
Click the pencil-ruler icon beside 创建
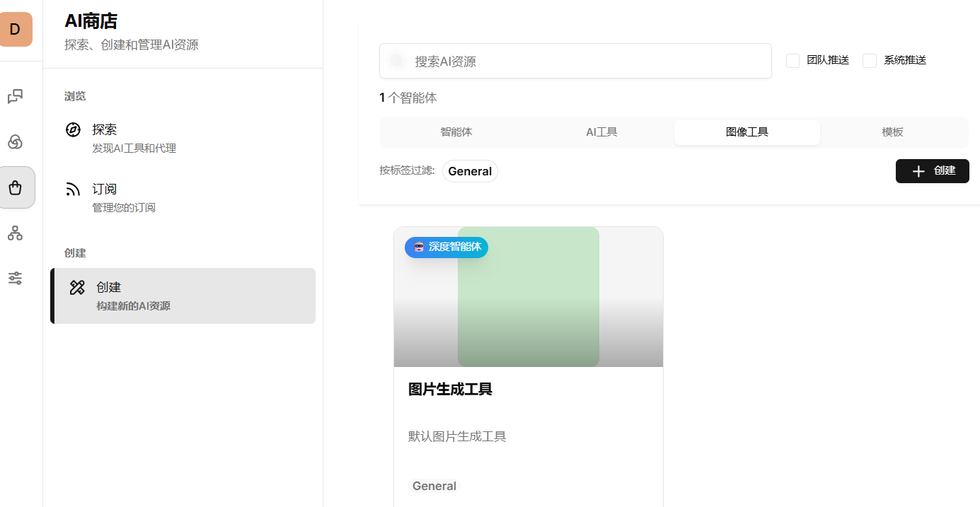tap(77, 287)
